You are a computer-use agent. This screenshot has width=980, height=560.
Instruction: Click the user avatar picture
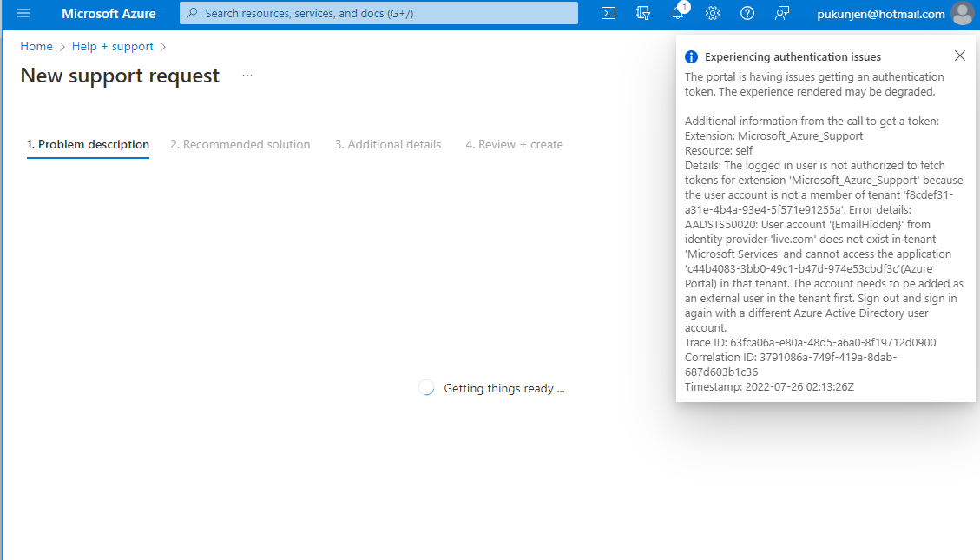(963, 13)
